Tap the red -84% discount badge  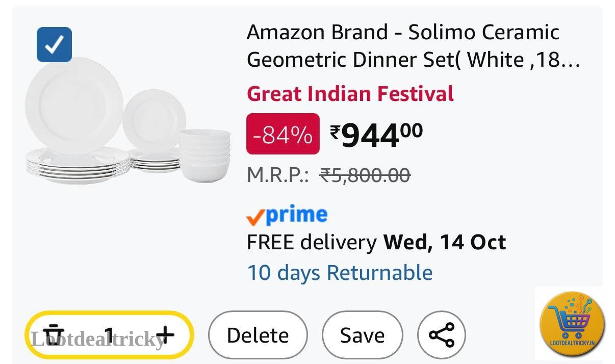coord(283,134)
